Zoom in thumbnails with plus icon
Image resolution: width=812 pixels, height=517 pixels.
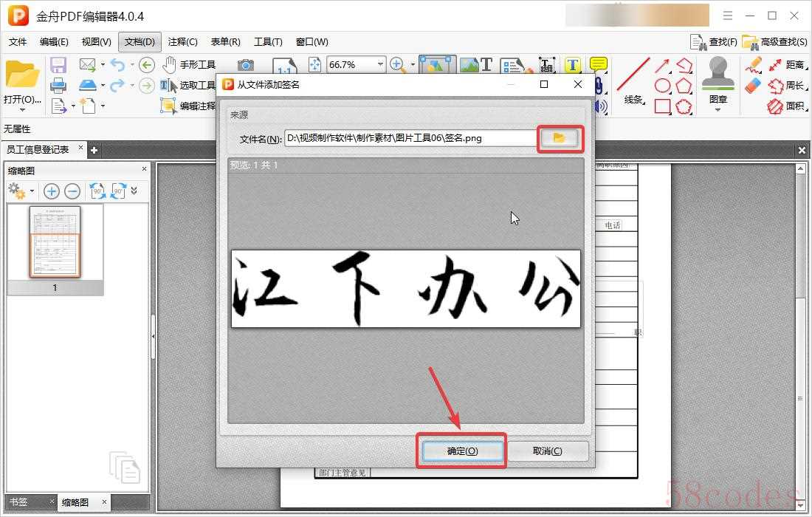pos(52,192)
